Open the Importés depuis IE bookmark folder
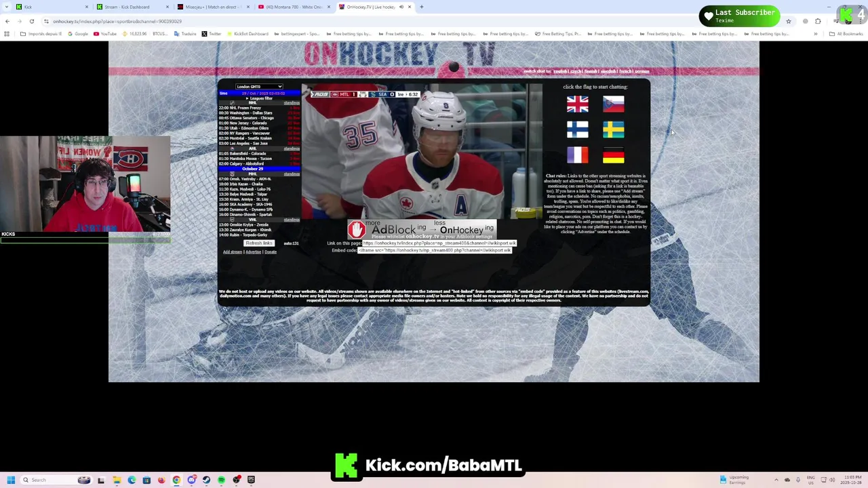This screenshot has height=488, width=868. 41,34
